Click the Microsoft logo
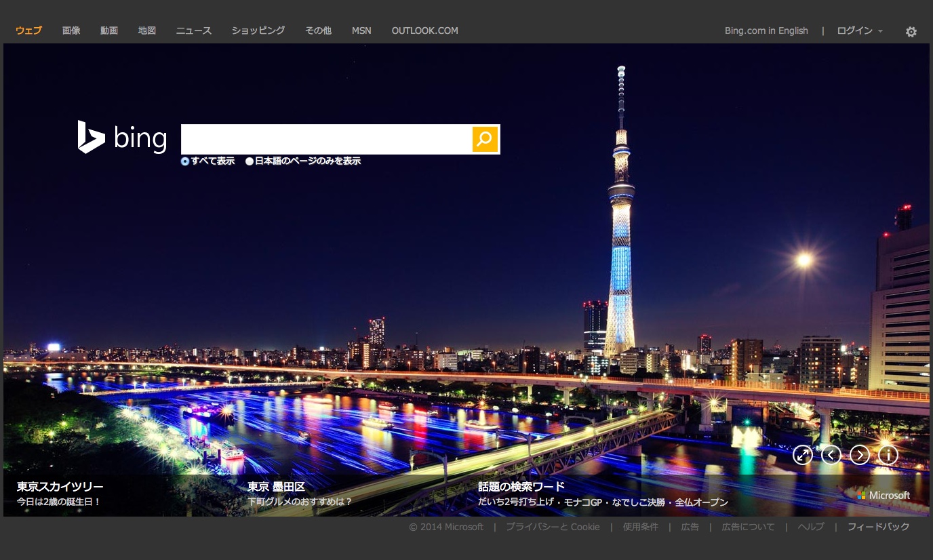Screen dimensions: 933x560 pyautogui.click(x=884, y=496)
